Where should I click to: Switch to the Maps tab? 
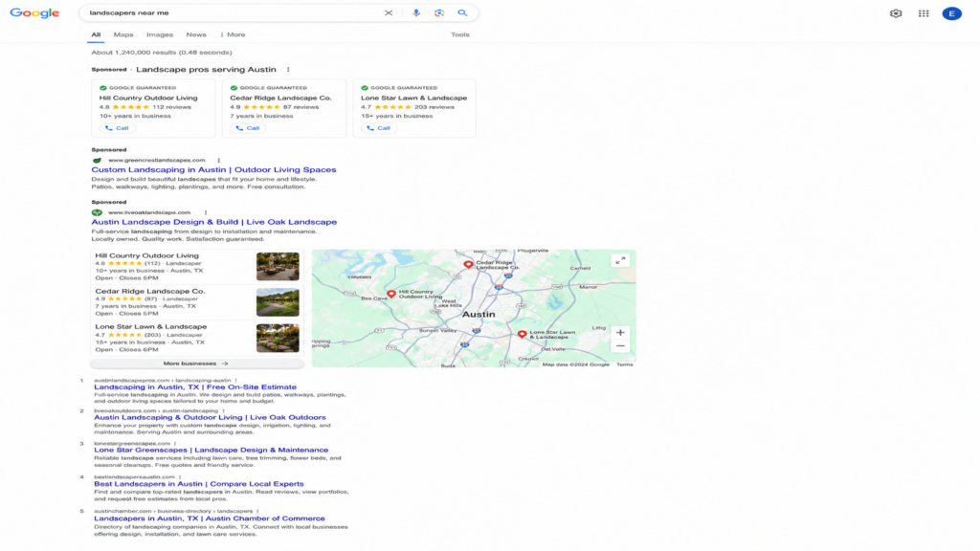pos(123,34)
